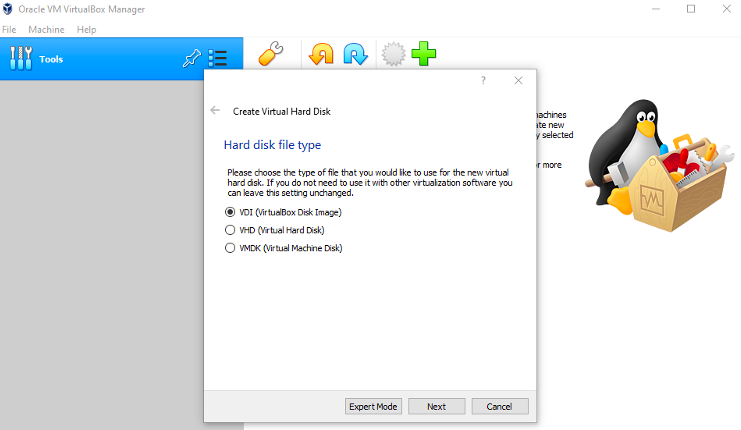
Task: Cancel the hard disk wizard
Action: pos(500,406)
